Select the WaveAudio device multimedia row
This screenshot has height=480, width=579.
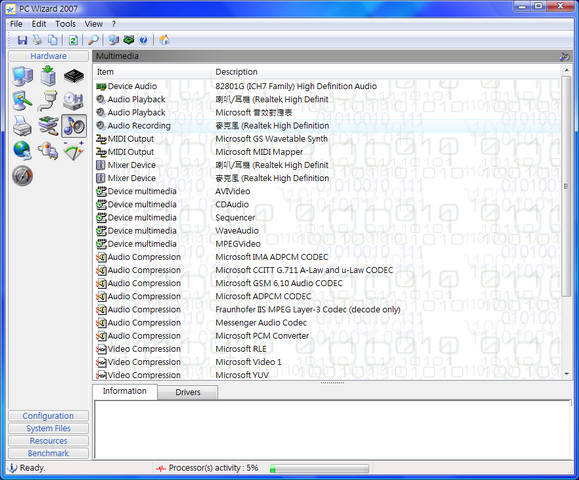327,230
